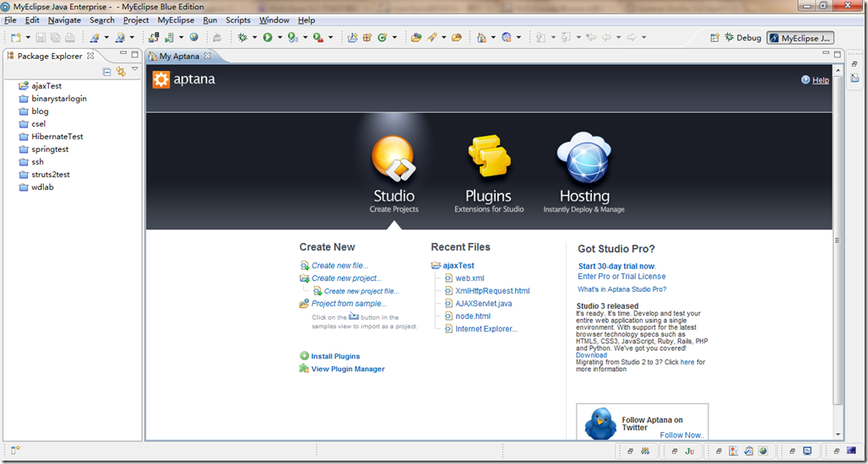The width and height of the screenshot is (868, 464).
Task: Switch to the Debug perspective
Action: coord(742,38)
